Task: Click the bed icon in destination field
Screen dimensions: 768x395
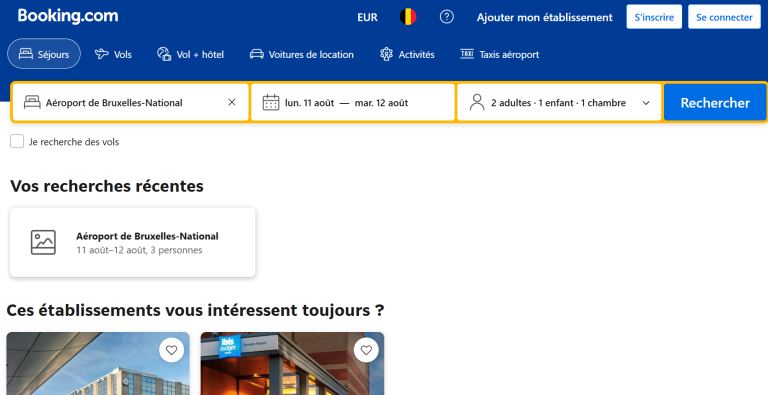Action: (x=32, y=102)
